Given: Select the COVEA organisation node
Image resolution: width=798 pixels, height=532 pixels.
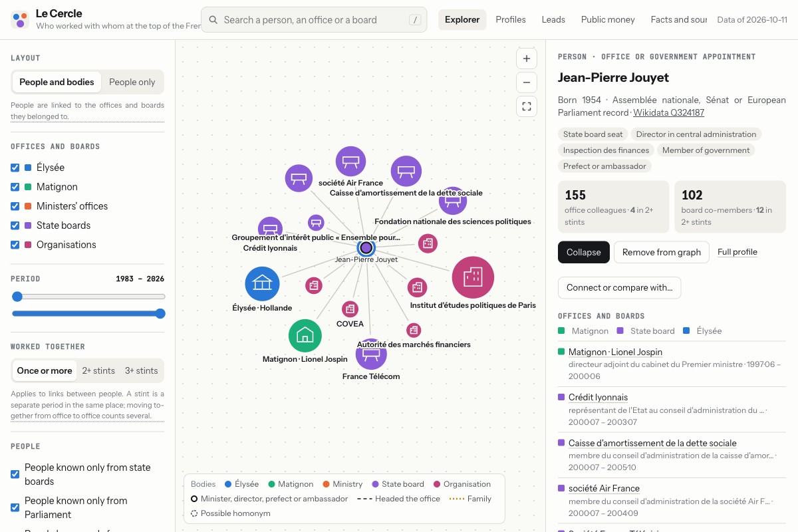Looking at the screenshot, I should pyautogui.click(x=350, y=309).
